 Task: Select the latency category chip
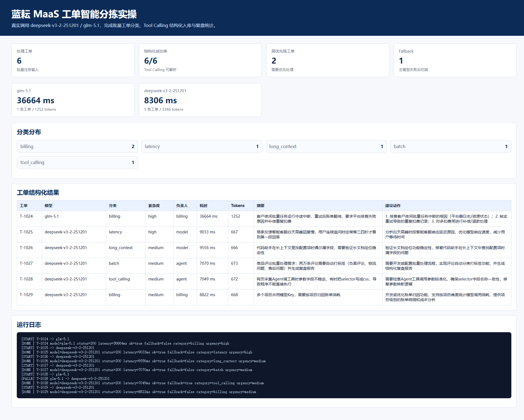[x=202, y=146]
